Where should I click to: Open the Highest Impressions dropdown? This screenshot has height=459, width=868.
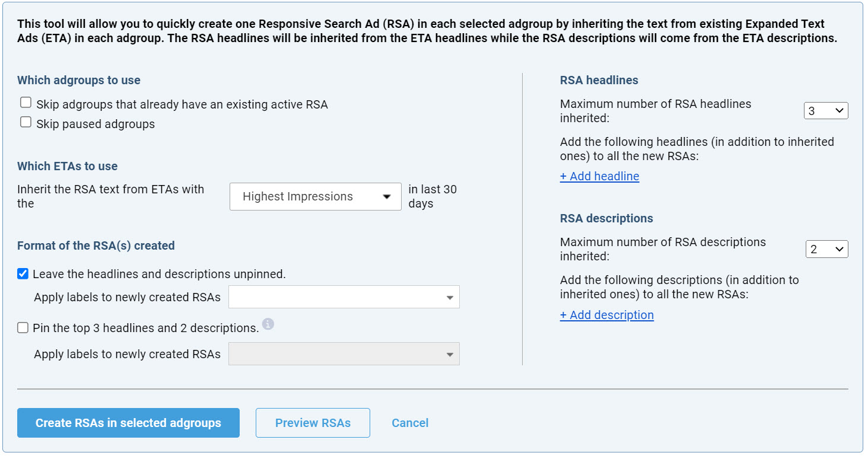(315, 196)
